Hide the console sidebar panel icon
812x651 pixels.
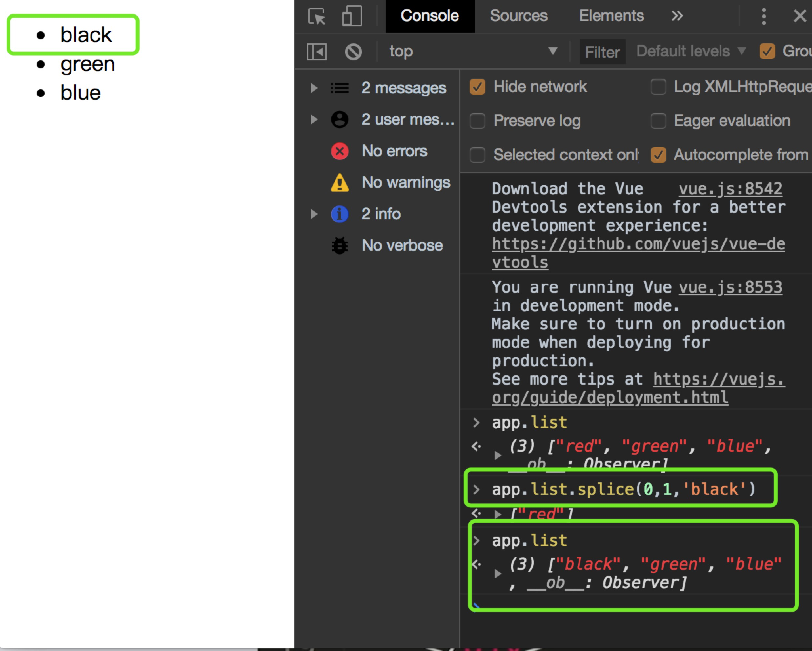click(x=316, y=52)
